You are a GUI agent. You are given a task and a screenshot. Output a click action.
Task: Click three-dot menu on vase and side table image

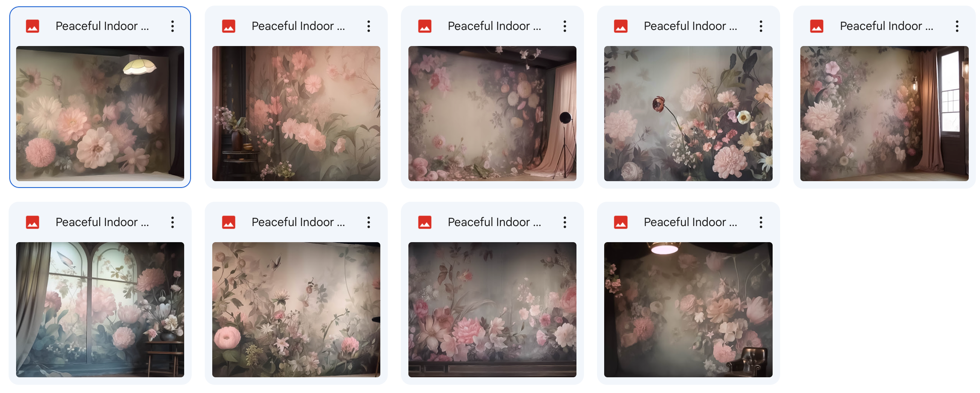(368, 26)
